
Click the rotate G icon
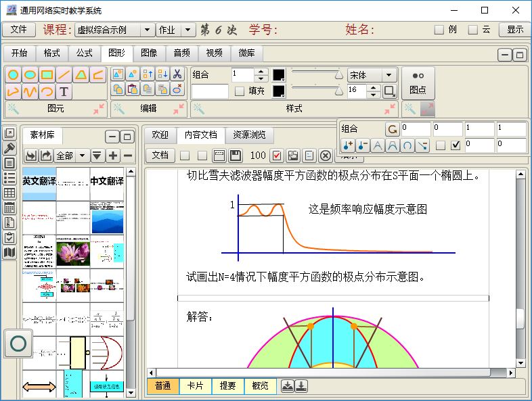(392, 129)
